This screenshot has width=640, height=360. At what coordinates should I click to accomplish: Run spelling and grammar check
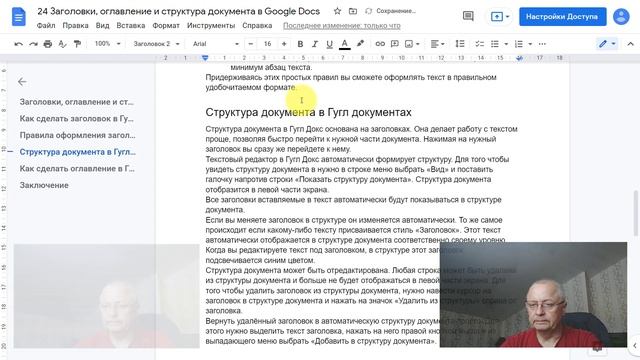[x=62, y=44]
